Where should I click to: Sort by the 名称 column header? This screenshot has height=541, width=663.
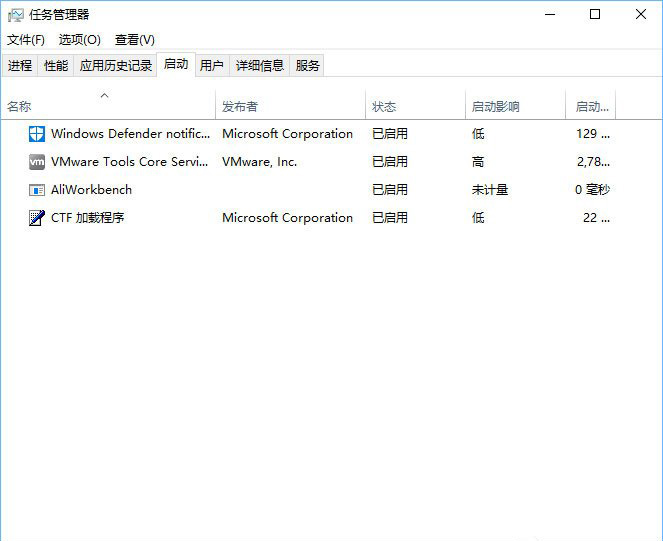[19, 107]
